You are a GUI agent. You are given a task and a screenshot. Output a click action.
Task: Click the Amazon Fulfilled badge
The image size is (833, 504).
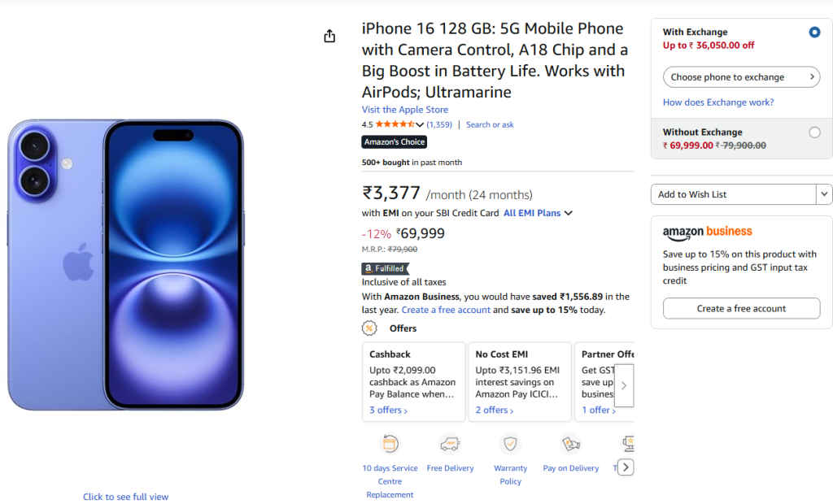[x=385, y=267]
